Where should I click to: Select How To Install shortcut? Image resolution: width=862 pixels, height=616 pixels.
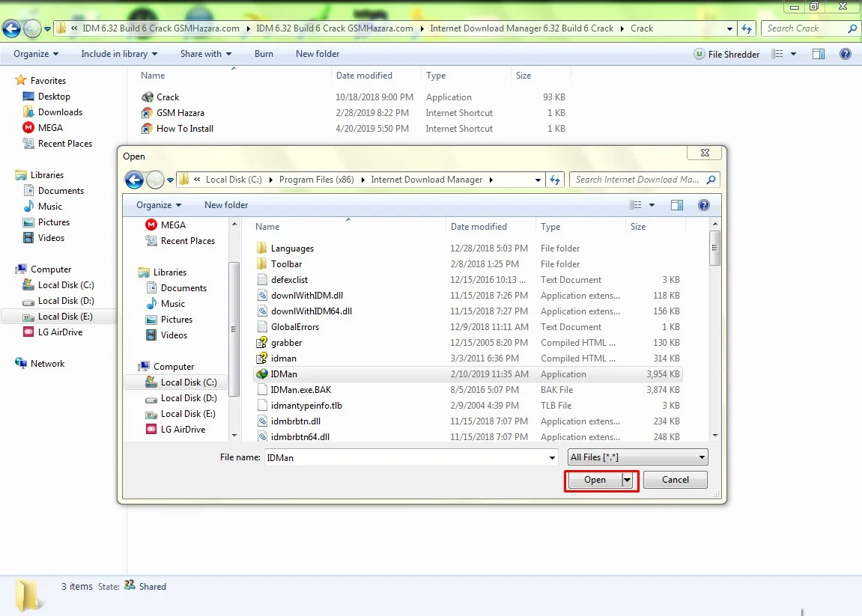pos(185,129)
